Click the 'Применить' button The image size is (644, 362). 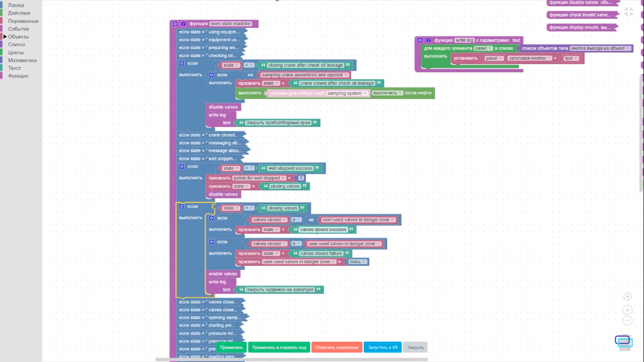coord(231,347)
